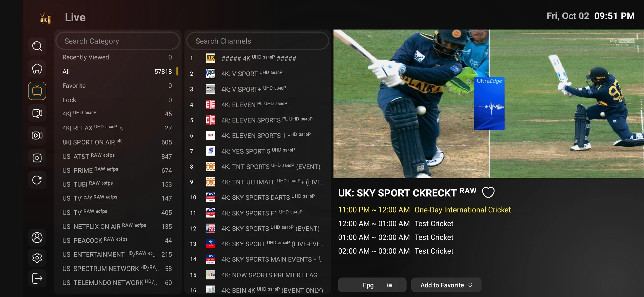Click the Yes Sport 5 logo on channel 7
The height and width of the screenshot is (297, 644).
(211, 151)
